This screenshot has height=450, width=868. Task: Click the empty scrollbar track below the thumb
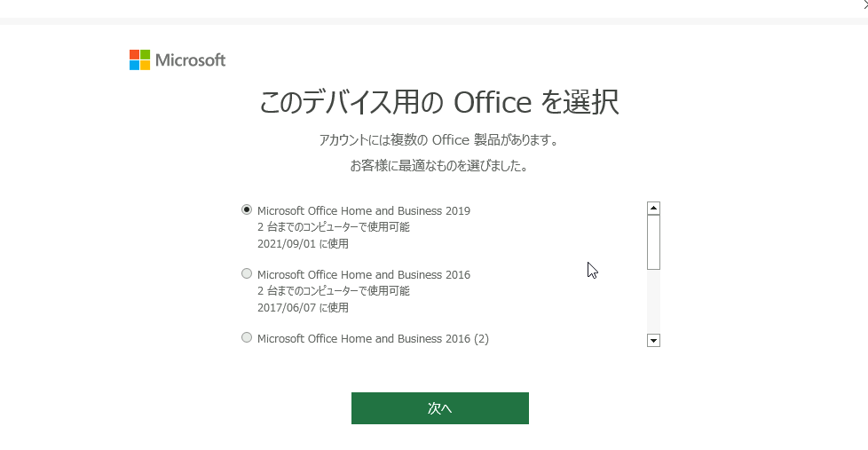(653, 302)
